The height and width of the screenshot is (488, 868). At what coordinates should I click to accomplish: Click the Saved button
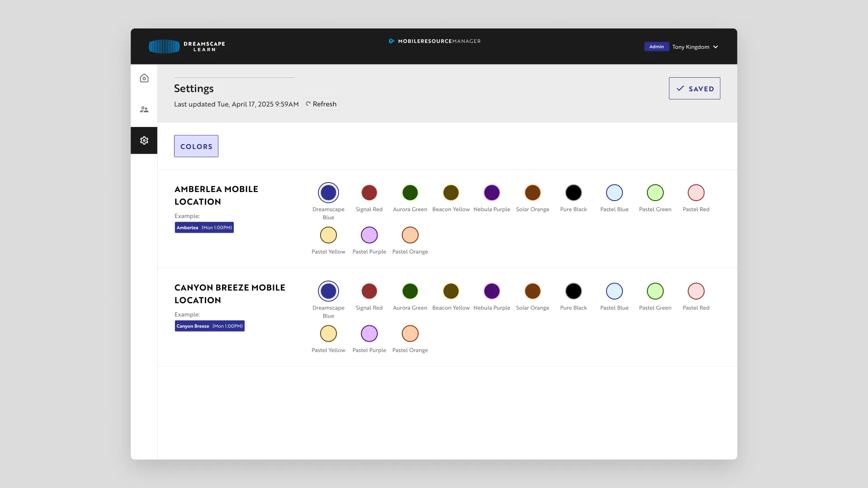(694, 89)
